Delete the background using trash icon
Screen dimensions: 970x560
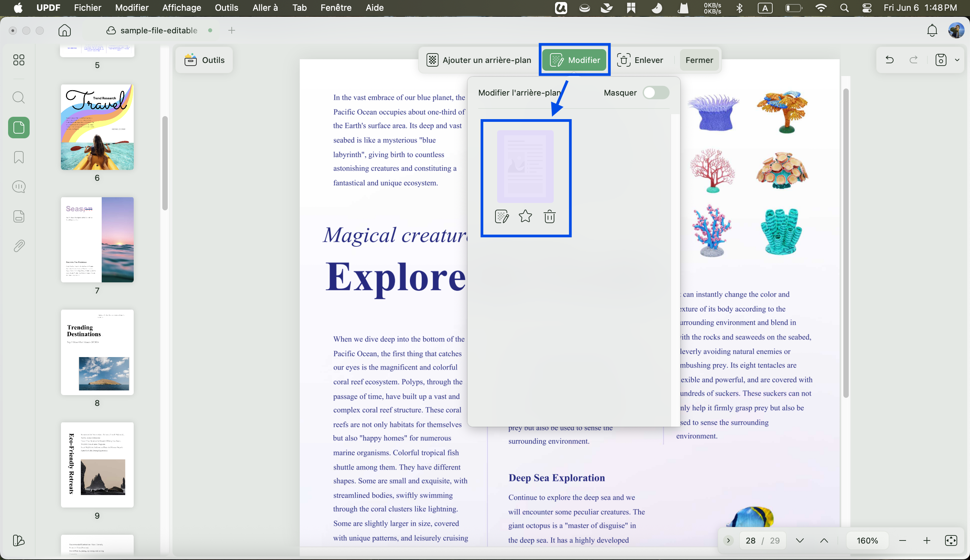(549, 216)
